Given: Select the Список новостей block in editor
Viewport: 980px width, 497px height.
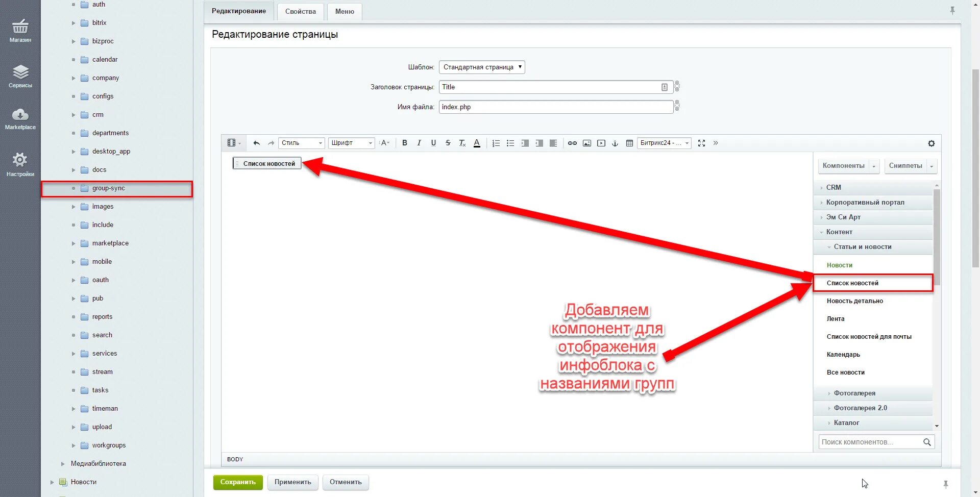Looking at the screenshot, I should click(267, 164).
